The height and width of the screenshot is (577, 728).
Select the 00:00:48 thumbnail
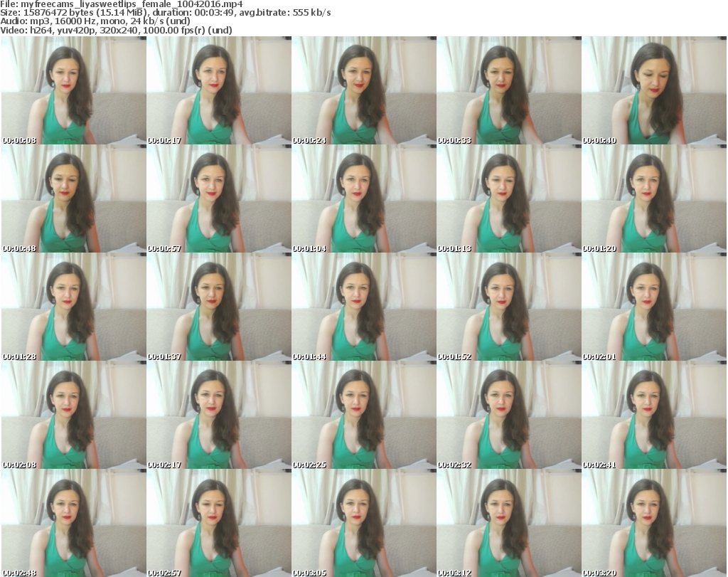[x=73, y=199]
